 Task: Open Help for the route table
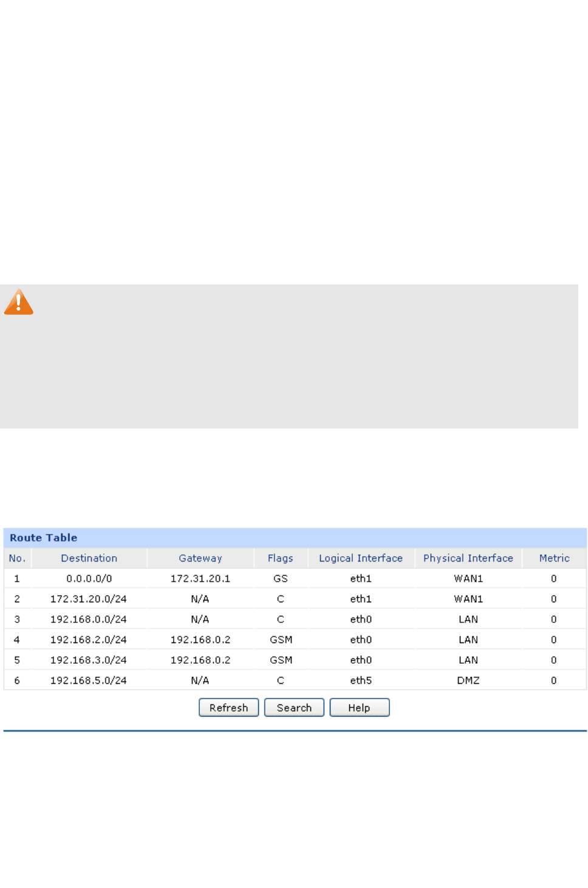pos(360,707)
